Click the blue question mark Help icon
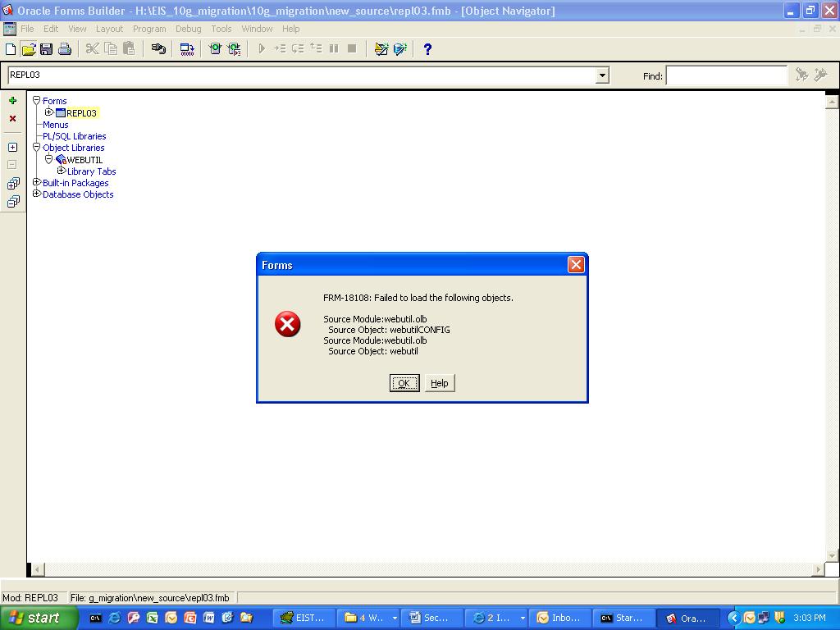The width and height of the screenshot is (840, 630). tap(427, 49)
